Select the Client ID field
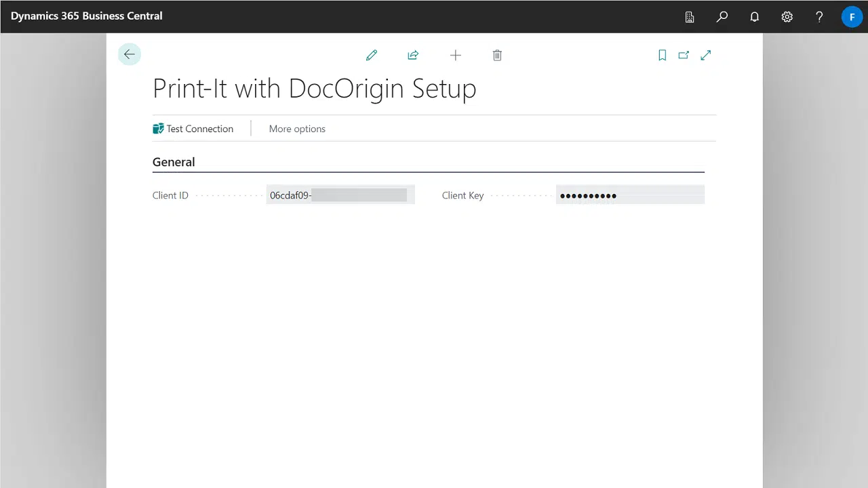This screenshot has height=488, width=868. [x=339, y=195]
